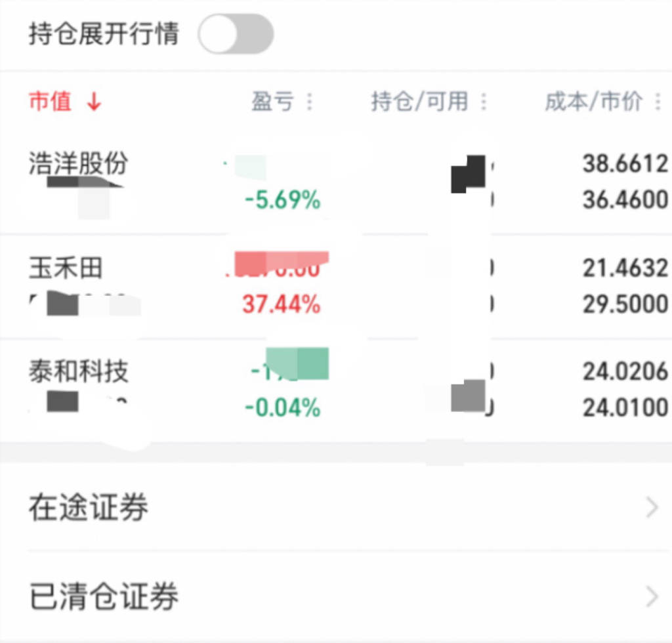Sort holdings by 市值 column
The image size is (672, 643).
50,102
